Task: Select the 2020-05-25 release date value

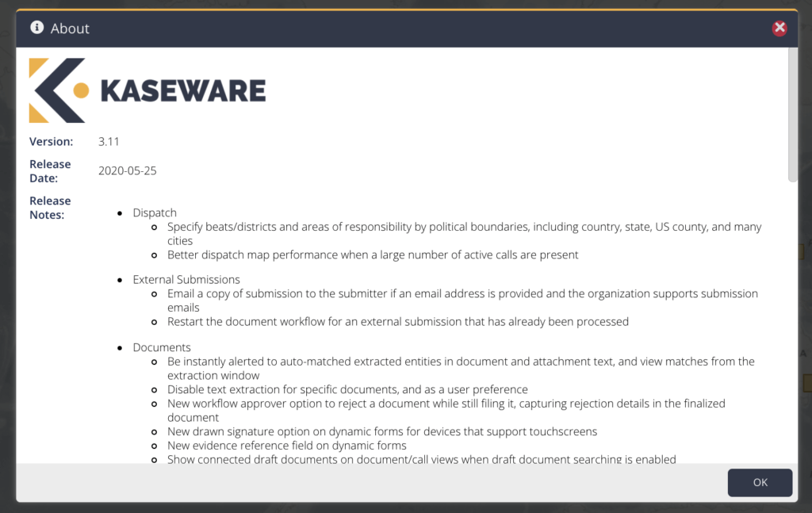Action: click(128, 170)
